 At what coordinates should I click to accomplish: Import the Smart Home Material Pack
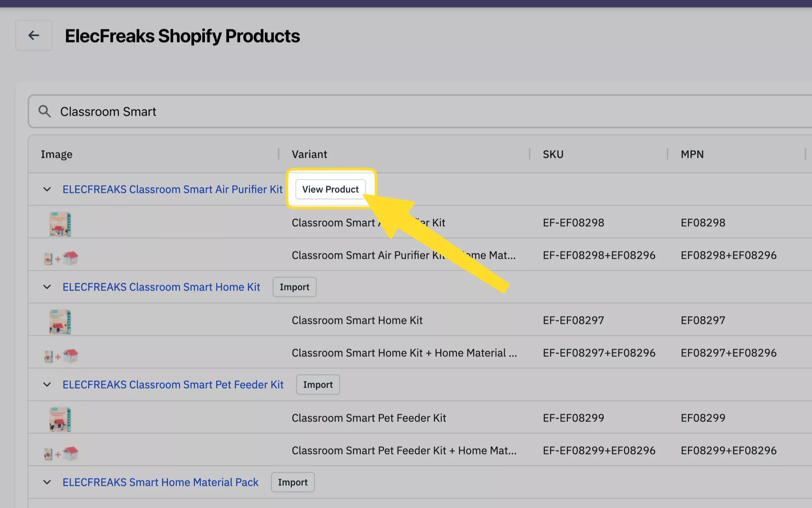tap(293, 482)
